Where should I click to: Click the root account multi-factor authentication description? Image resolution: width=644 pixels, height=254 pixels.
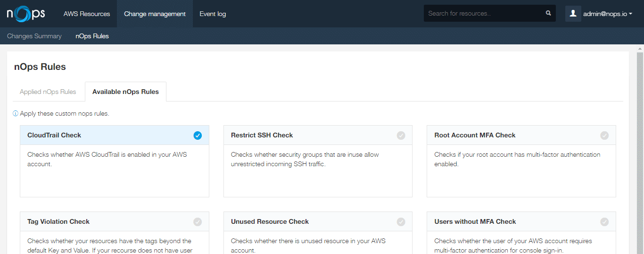[517, 159]
